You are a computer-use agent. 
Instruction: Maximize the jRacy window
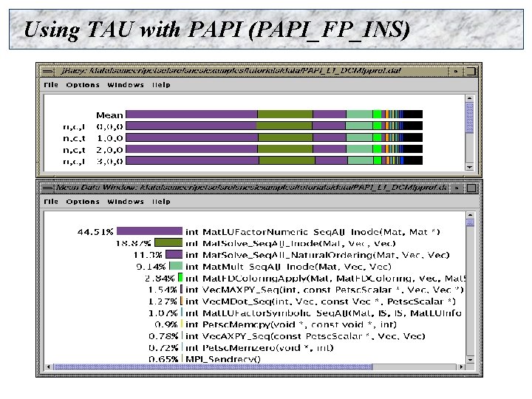pos(471,71)
